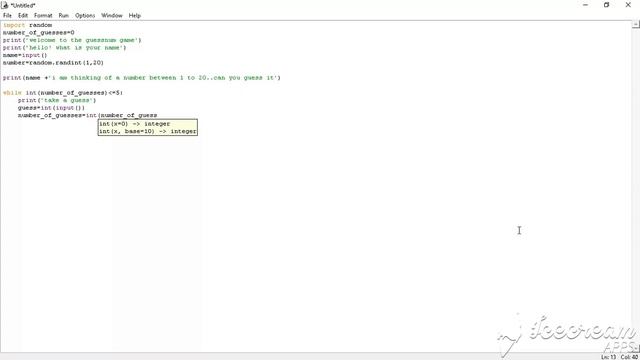Screen dimensions: 640x360
Task: Click the scrollbar up arrow
Action: tap(636, 24)
